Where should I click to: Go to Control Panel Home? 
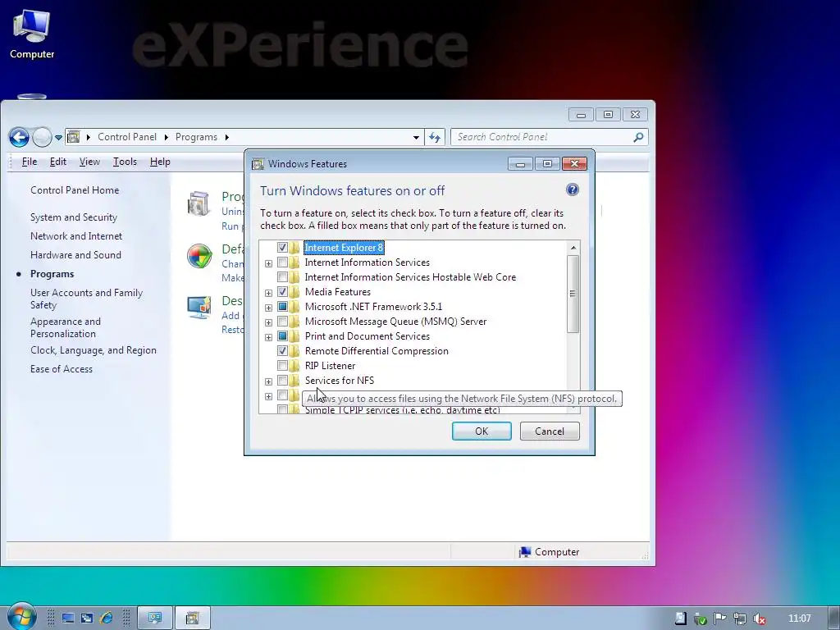(x=75, y=190)
